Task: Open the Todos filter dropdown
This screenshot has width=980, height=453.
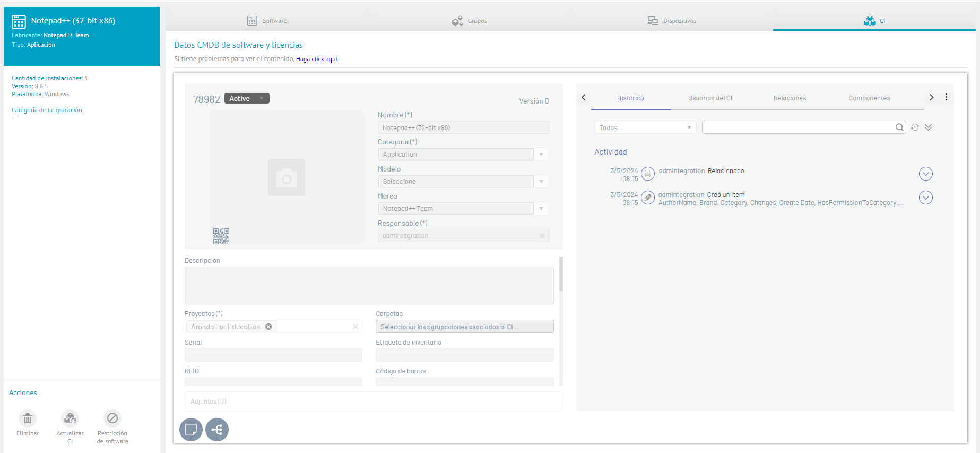Action: pyautogui.click(x=645, y=127)
